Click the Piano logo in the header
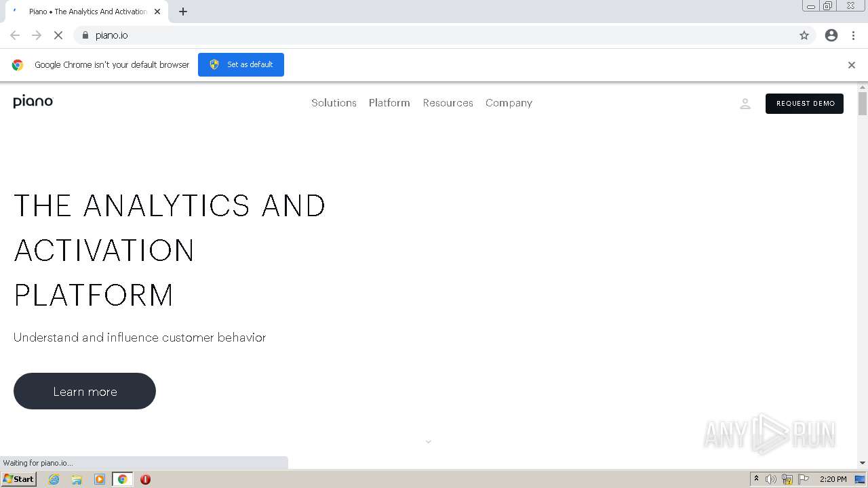 33,102
